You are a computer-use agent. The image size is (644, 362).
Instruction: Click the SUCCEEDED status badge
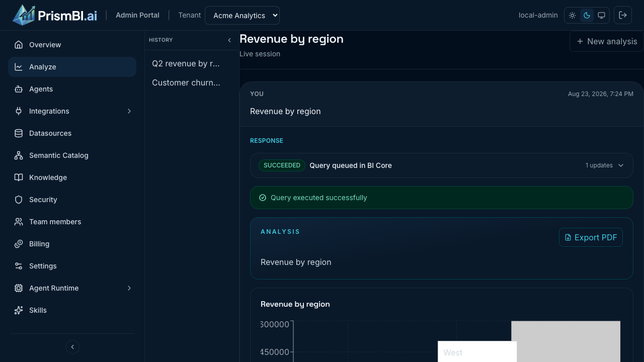coord(282,165)
